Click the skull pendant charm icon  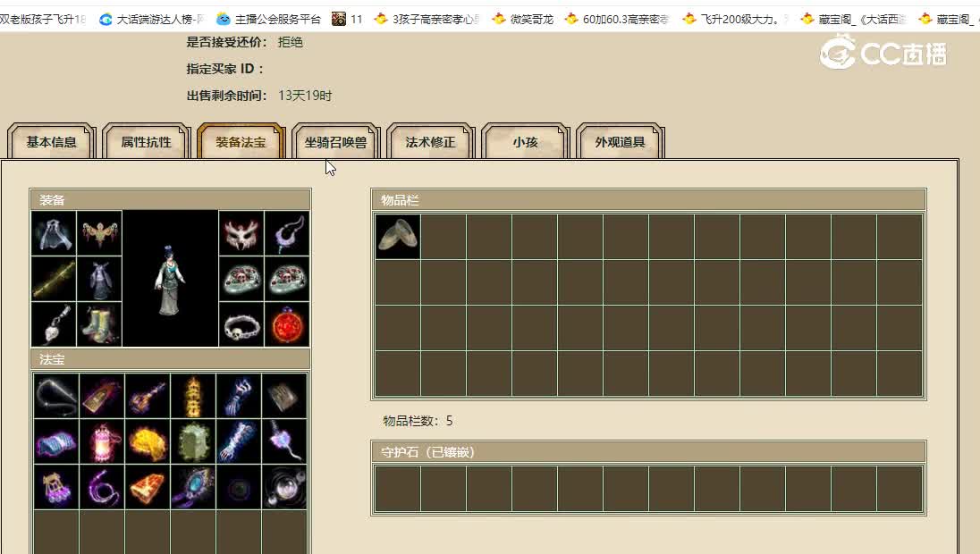[x=54, y=324]
